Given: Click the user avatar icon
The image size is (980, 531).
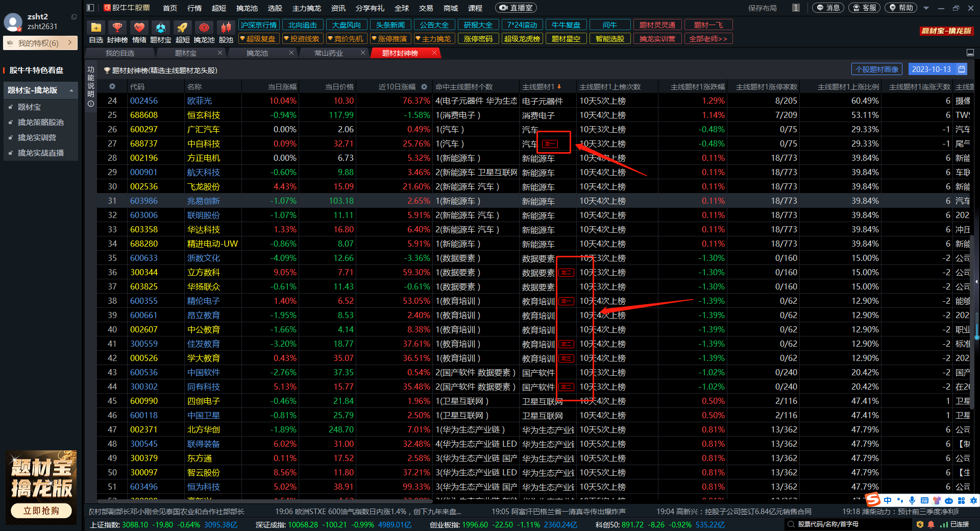Looking at the screenshot, I should (13, 22).
